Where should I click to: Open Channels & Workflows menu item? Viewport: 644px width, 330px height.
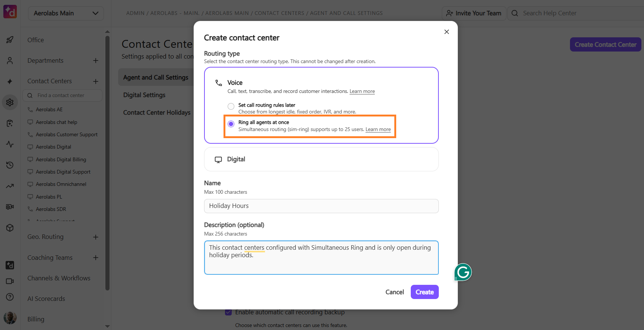click(x=59, y=278)
